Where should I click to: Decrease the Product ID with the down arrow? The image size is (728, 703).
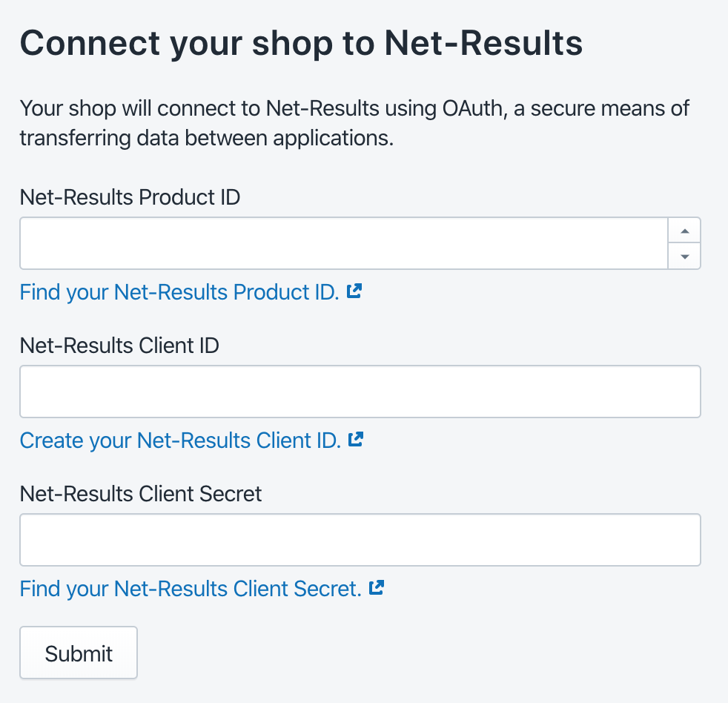684,257
